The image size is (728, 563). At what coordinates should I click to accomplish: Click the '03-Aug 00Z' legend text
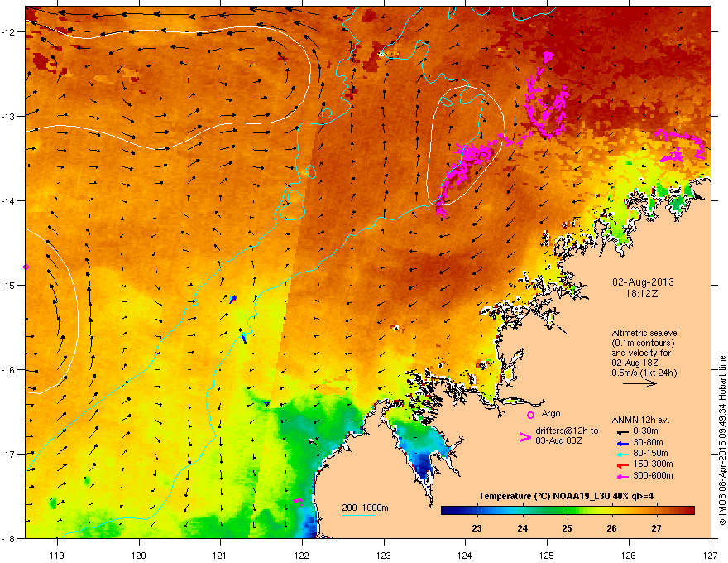558,440
